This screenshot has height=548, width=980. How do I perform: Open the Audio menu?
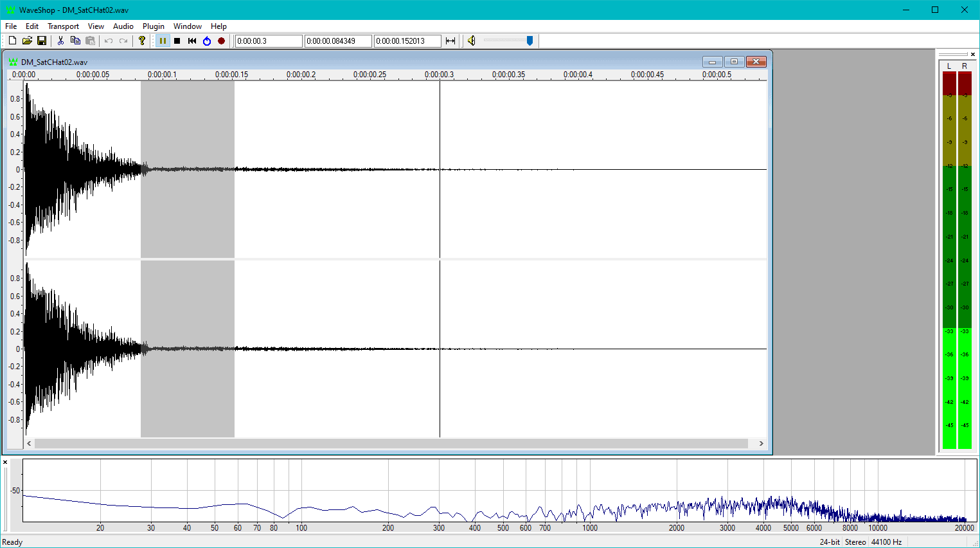[123, 26]
